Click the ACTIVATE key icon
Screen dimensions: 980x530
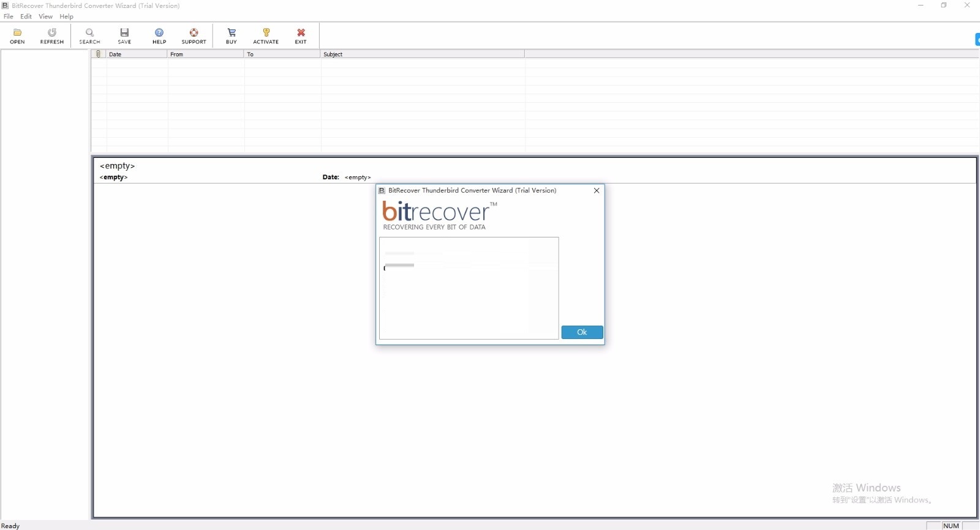(266, 36)
